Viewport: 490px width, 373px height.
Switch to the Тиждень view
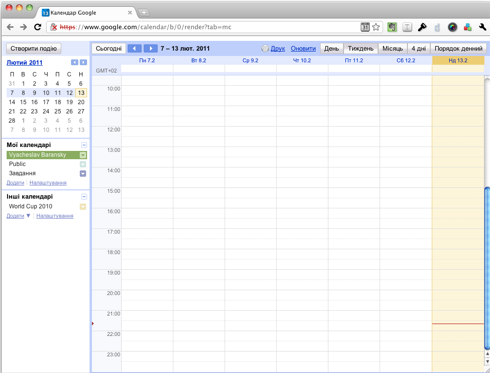point(361,49)
